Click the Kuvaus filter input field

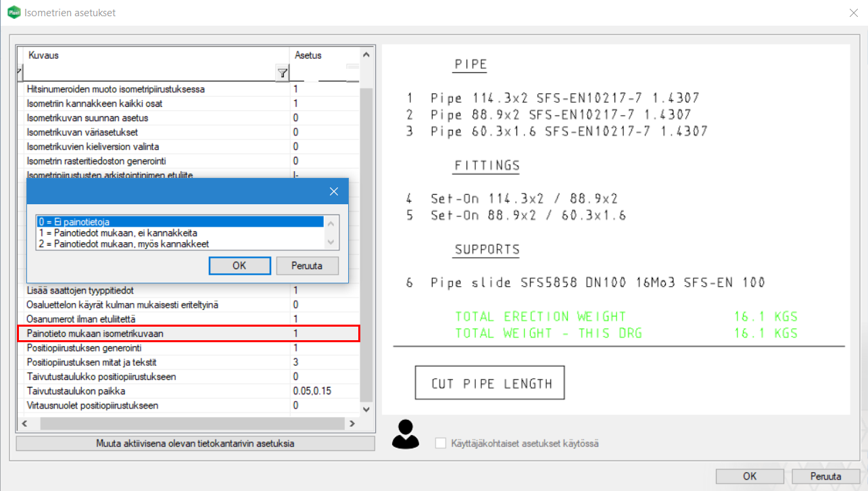149,73
